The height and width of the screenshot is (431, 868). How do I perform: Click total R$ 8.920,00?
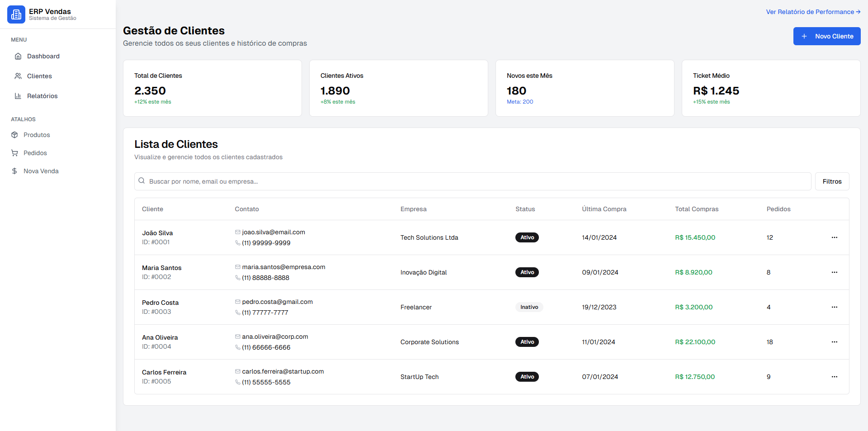[693, 272]
